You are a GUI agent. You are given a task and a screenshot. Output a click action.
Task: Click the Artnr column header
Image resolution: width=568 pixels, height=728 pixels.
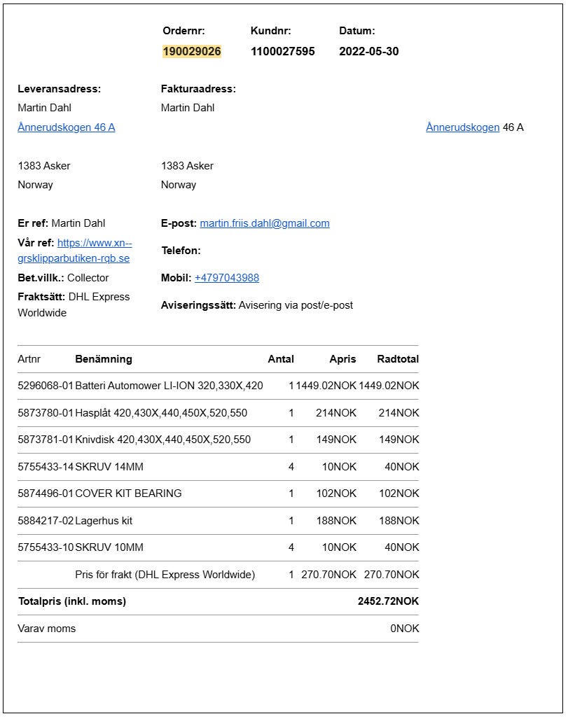(x=29, y=359)
